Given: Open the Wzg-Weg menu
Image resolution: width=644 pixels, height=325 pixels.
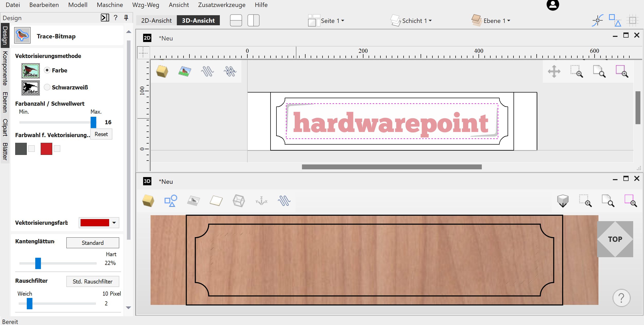Looking at the screenshot, I should click(x=146, y=5).
